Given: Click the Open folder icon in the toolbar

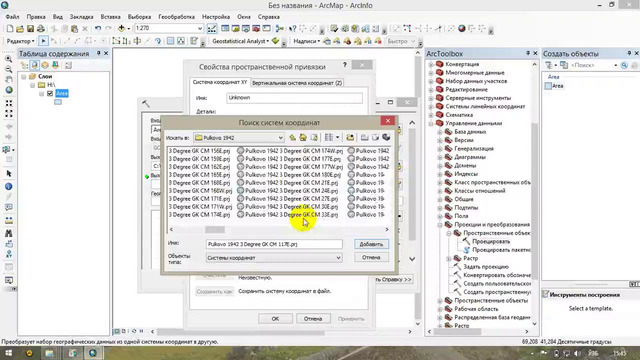Looking at the screenshot, I should [20, 29].
